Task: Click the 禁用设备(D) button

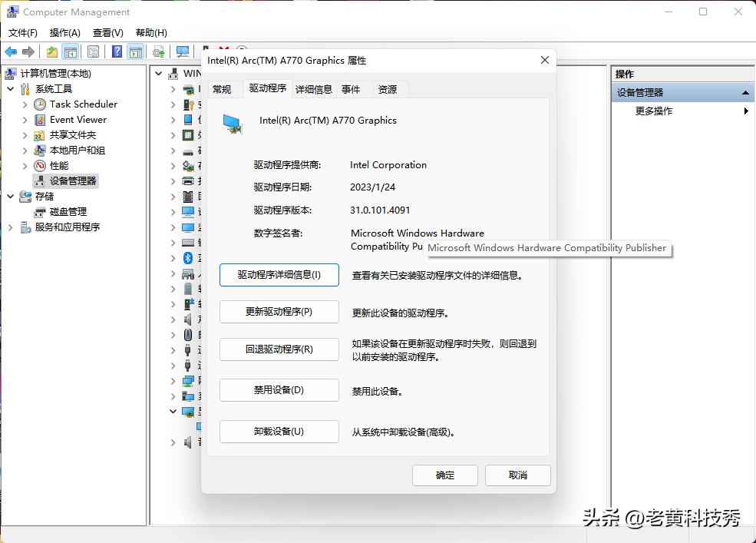Action: pos(279,389)
